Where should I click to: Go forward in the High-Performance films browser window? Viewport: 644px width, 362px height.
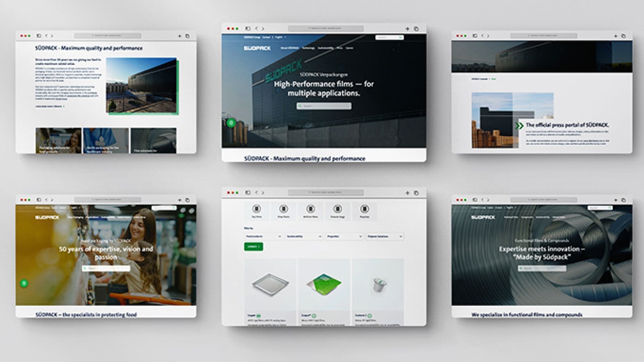pyautogui.click(x=262, y=29)
